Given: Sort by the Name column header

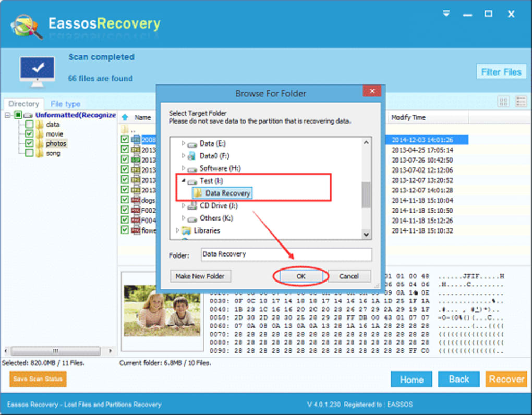Looking at the screenshot, I should (142, 118).
